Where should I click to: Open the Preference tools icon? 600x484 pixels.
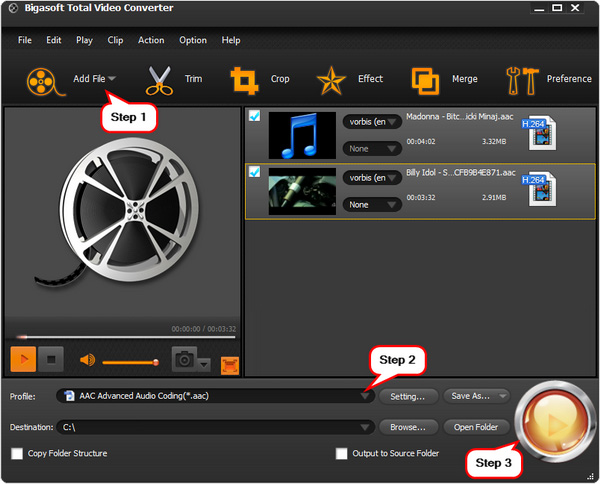[x=522, y=81]
